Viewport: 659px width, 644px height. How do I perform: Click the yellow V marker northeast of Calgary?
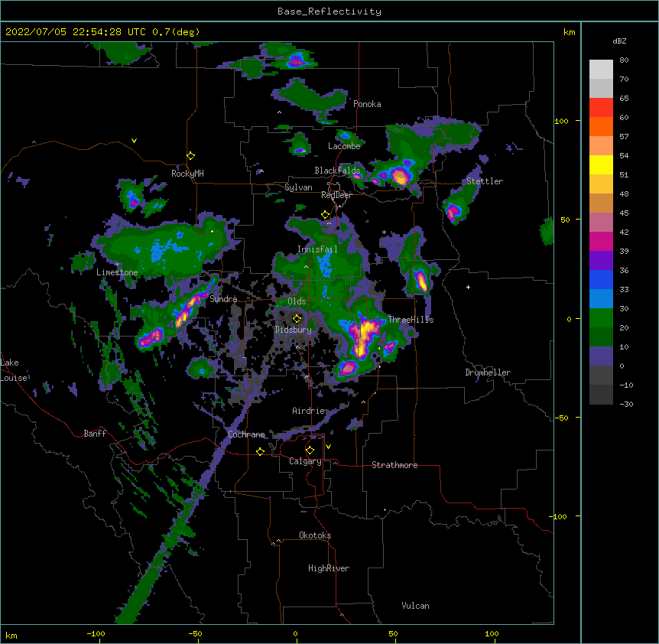328,447
